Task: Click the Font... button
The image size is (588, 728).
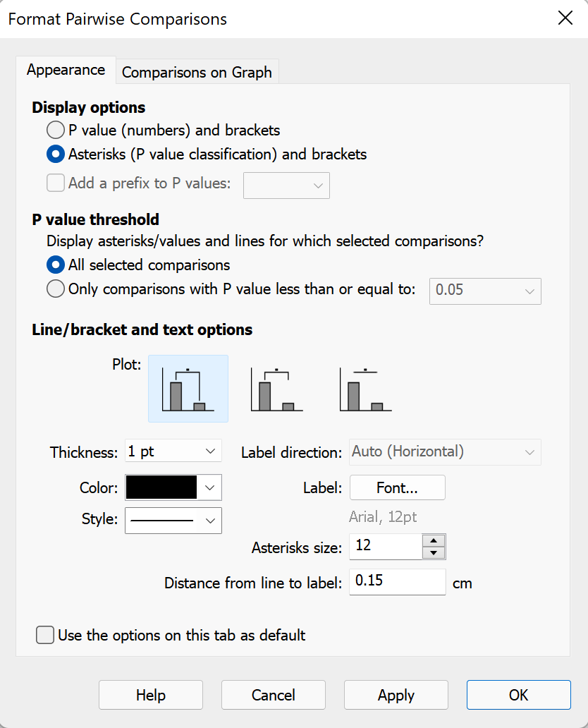Action: pyautogui.click(x=397, y=487)
